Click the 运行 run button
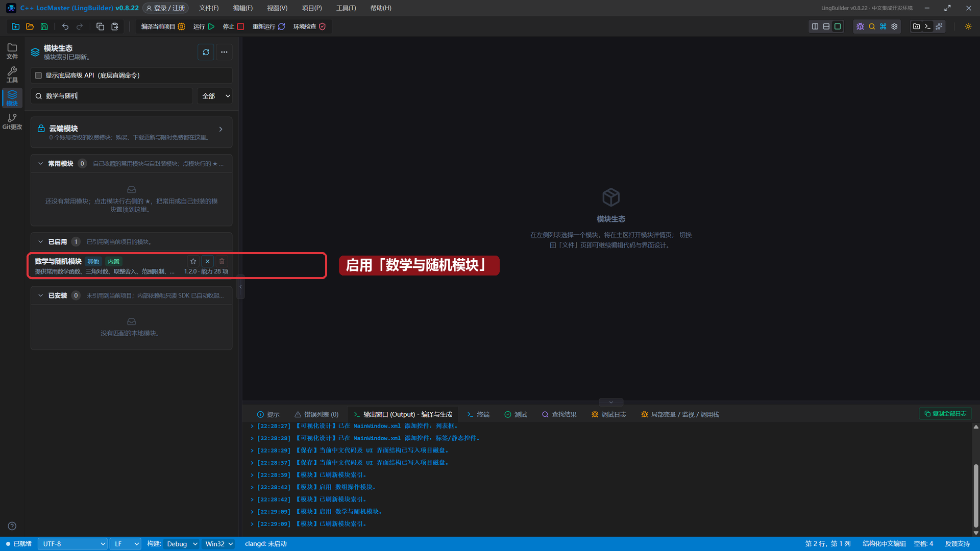The image size is (980, 551). (204, 27)
